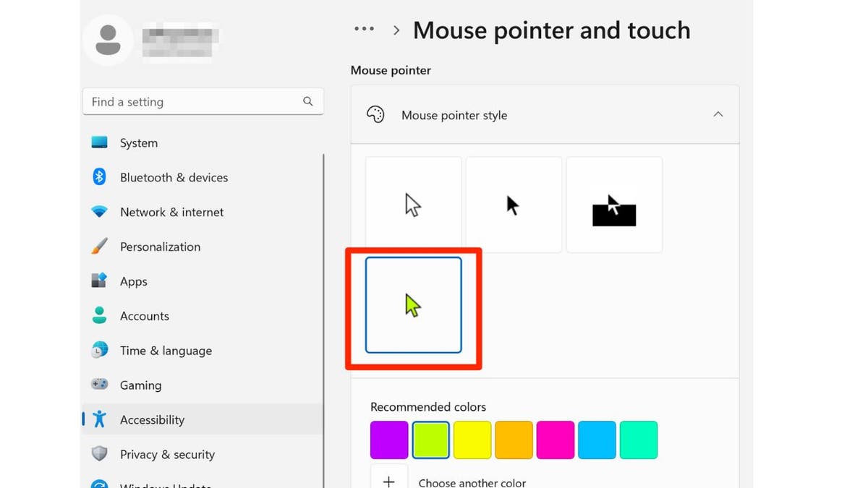Pick the light blue pointer color
The image size is (868, 488).
pyautogui.click(x=597, y=440)
